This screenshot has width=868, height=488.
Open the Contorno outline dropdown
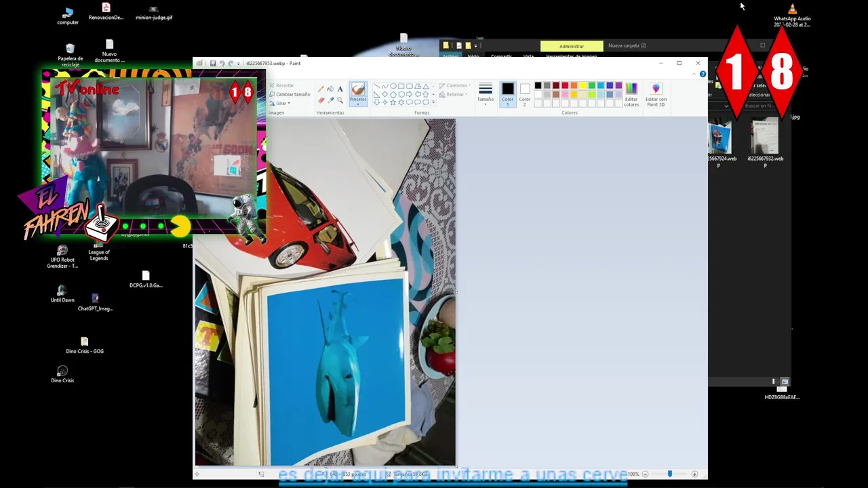(454, 85)
